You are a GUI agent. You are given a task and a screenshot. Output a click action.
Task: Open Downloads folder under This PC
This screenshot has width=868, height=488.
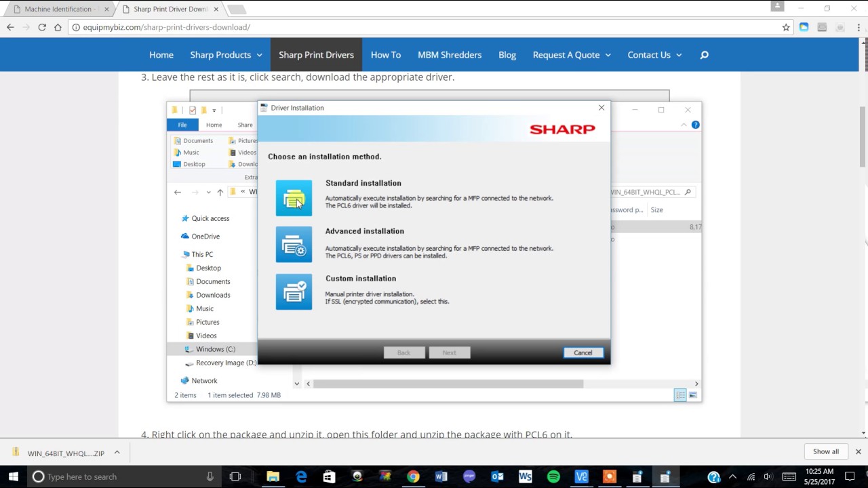[208, 295]
